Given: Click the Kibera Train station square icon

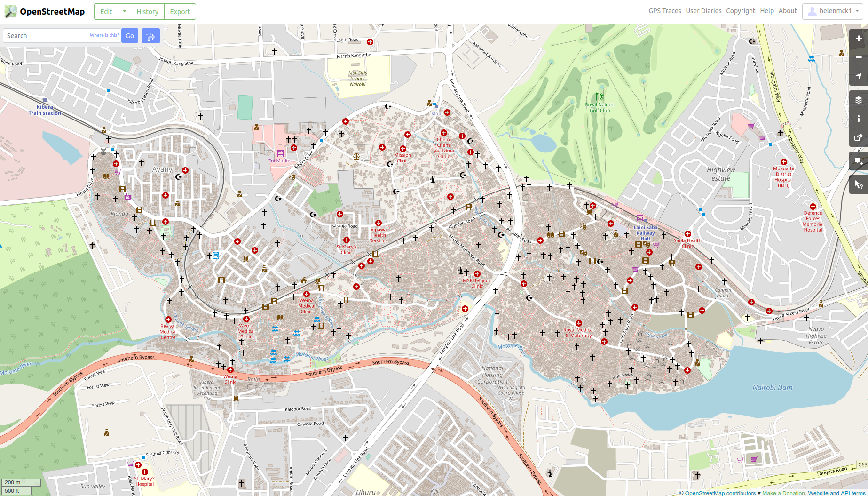Looking at the screenshot, I should pos(45,100).
